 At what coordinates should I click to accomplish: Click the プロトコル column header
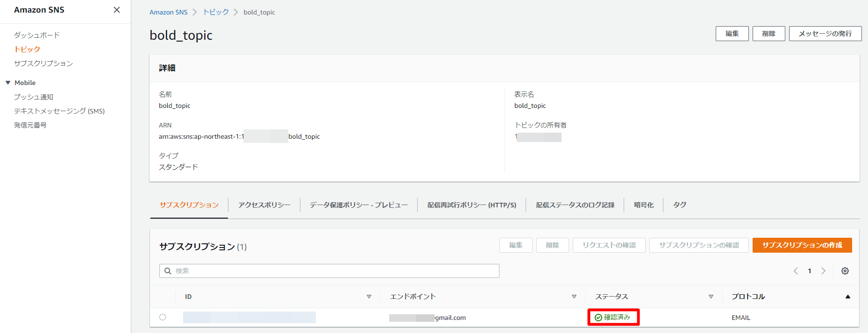[x=748, y=297]
